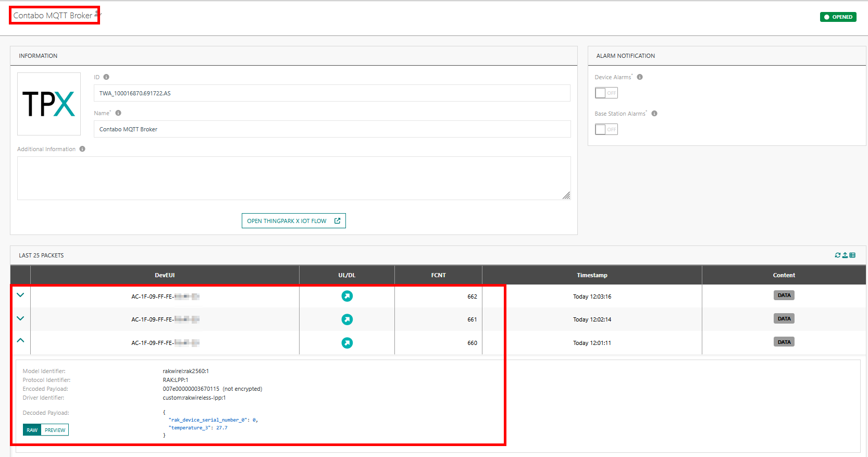Click the FCNT value 661
This screenshot has width=868, height=457.
pos(472,319)
